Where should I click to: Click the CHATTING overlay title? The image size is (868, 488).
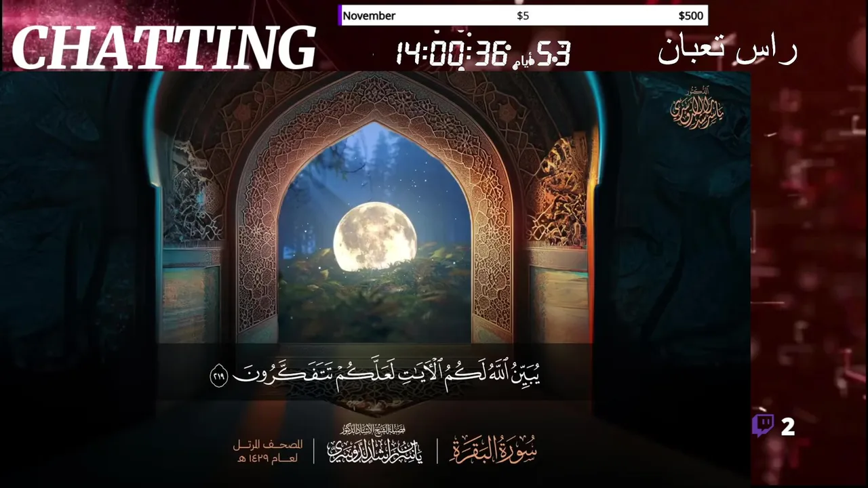coord(163,48)
